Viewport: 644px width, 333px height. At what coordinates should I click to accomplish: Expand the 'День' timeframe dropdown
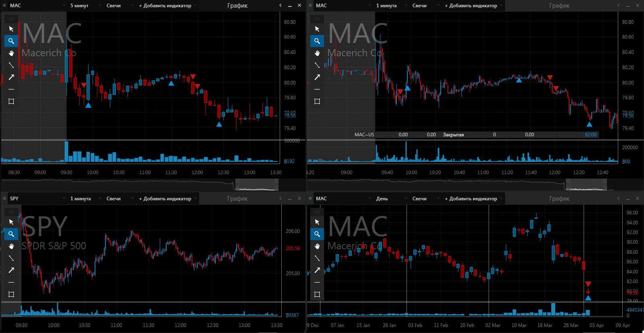(x=388, y=199)
